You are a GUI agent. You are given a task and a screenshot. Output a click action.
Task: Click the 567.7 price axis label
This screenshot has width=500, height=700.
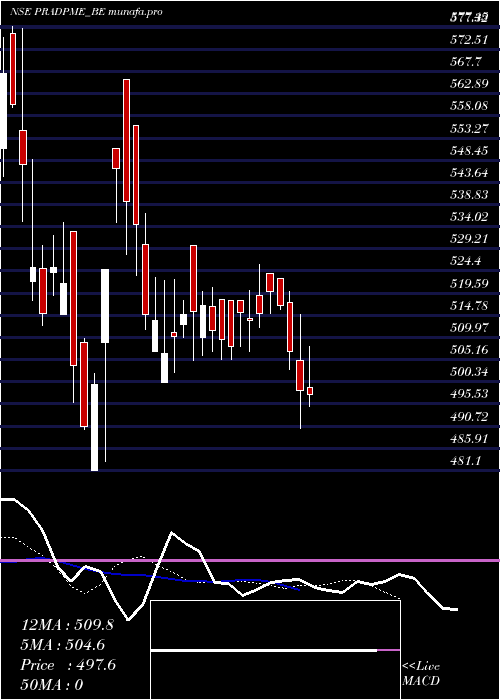(465, 62)
